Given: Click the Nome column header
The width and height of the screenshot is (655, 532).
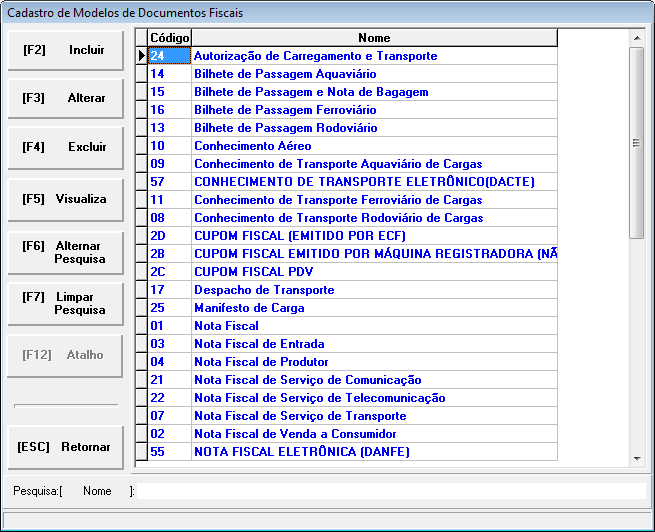Looking at the screenshot, I should click(x=374, y=38).
